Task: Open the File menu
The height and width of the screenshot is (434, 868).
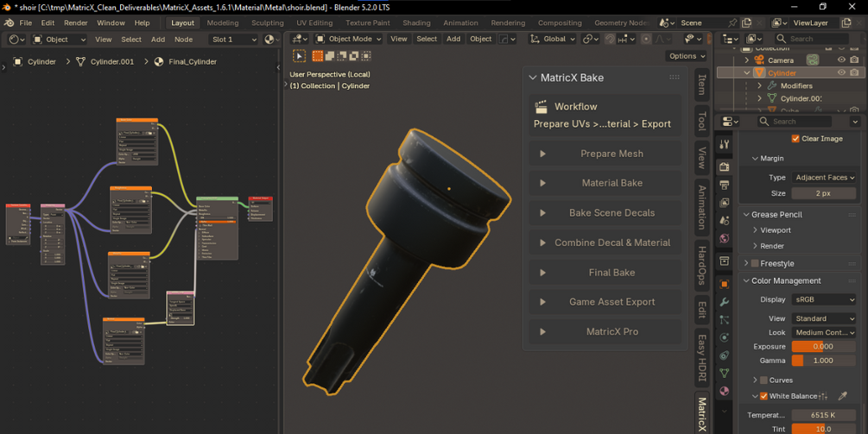Action: pyautogui.click(x=25, y=22)
